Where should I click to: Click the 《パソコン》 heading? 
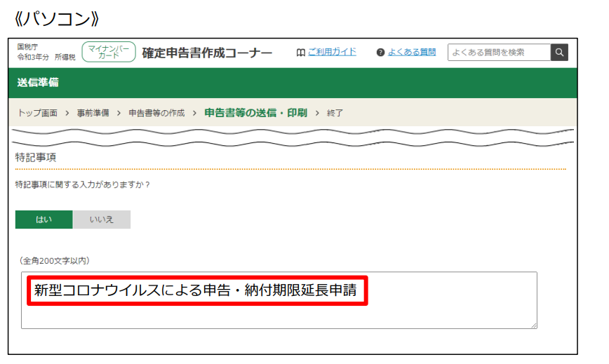(x=57, y=19)
